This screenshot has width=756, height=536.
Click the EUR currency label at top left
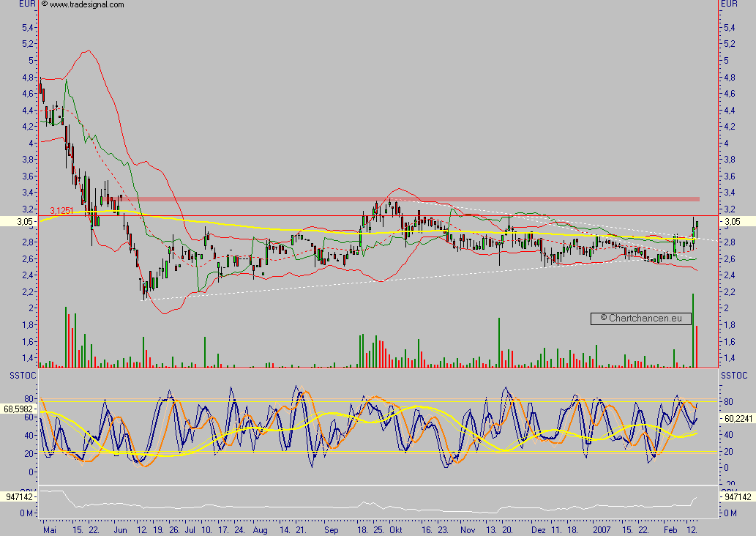[x=28, y=4]
